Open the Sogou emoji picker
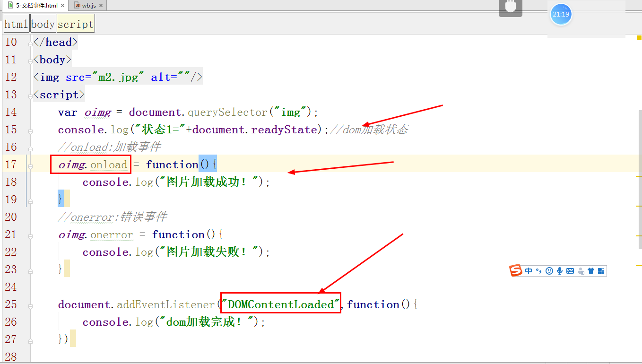This screenshot has width=642, height=364. 549,270
